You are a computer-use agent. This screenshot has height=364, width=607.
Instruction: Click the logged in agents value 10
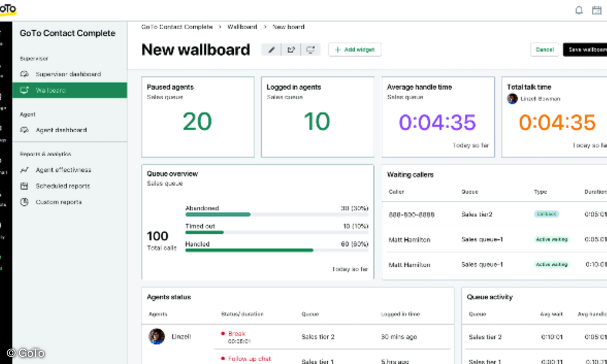[317, 122]
